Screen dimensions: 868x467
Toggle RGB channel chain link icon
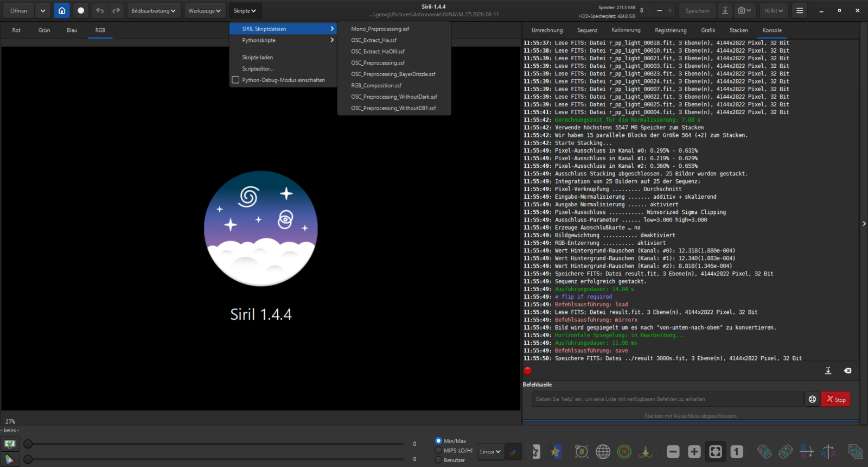[x=513, y=452]
